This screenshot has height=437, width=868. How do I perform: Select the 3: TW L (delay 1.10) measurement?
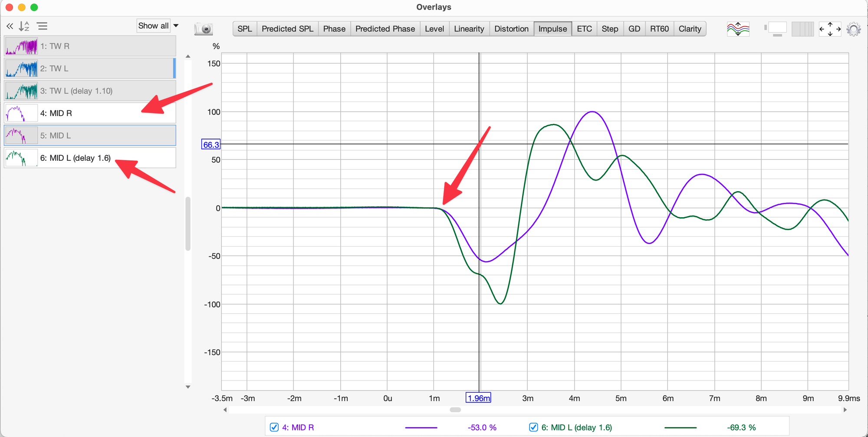coord(90,91)
